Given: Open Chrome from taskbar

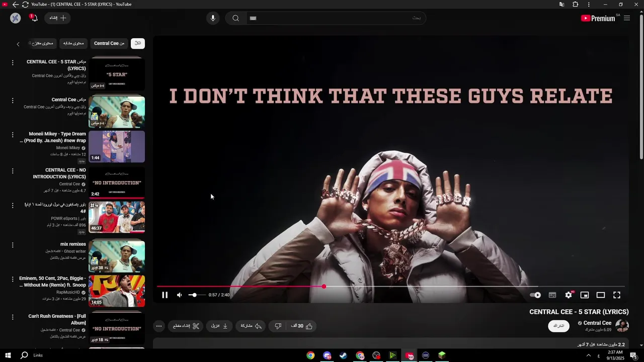Looking at the screenshot, I should pos(310,355).
